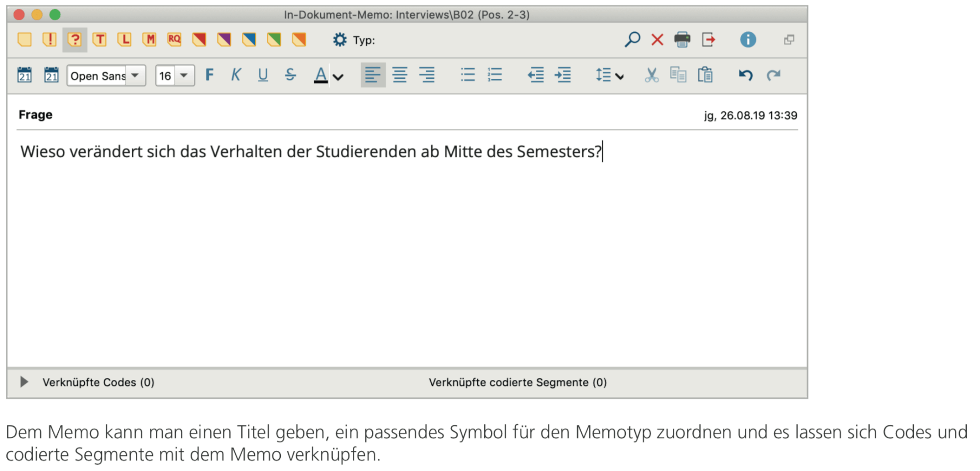Choose the blue-cornered memo icon
Image resolution: width=980 pixels, height=471 pixels.
[x=249, y=40]
